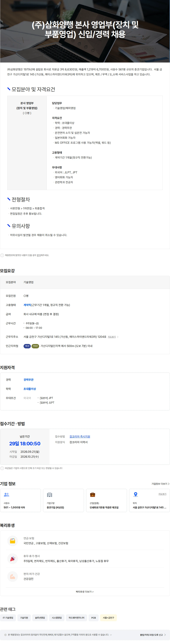
Task: Expand 복리후생 더보기
Action: (x=85, y=592)
